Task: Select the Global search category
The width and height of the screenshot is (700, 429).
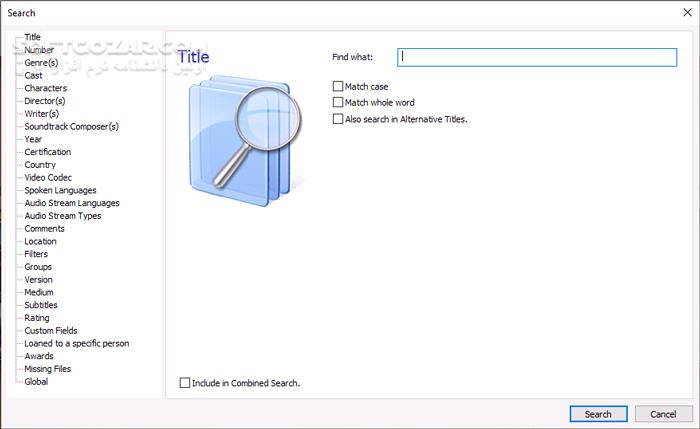Action: pos(36,381)
